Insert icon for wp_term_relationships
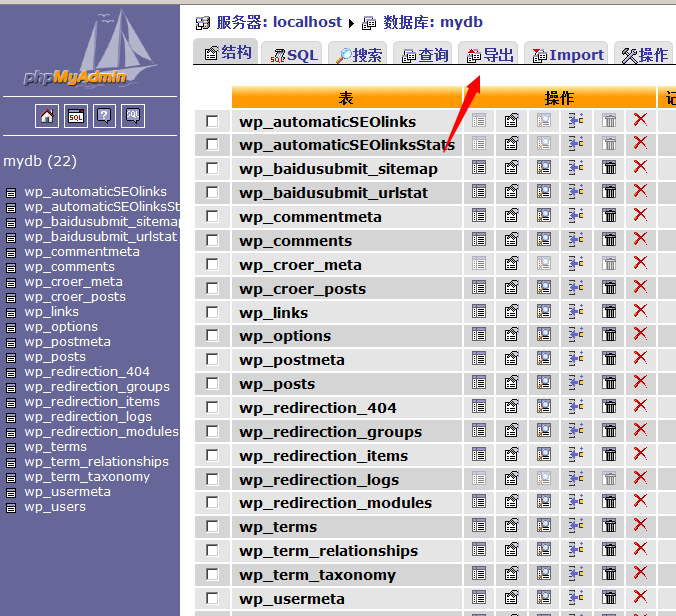676x616 pixels. [x=576, y=549]
